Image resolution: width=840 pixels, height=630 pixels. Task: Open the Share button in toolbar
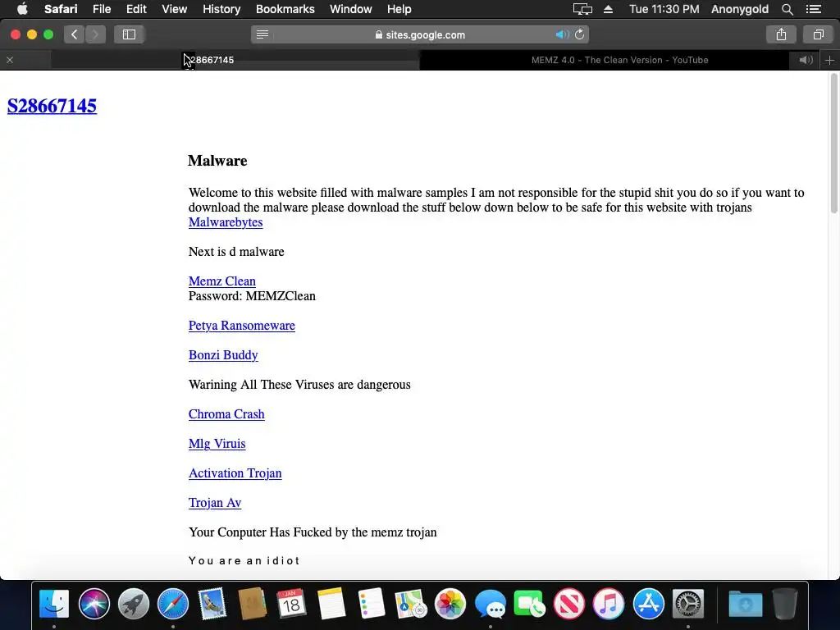[781, 34]
